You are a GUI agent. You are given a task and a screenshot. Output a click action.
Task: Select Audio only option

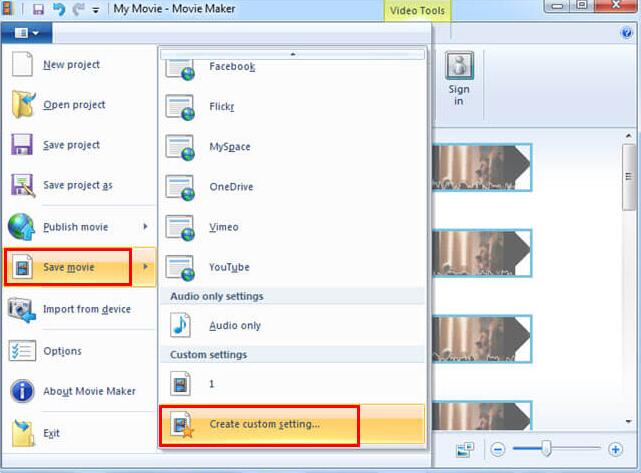[x=292, y=325]
